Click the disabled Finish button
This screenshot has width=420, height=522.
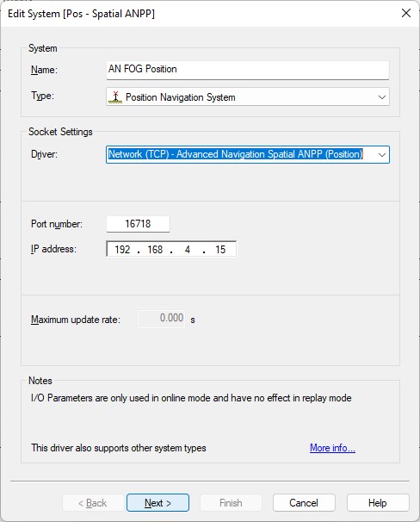point(231,503)
